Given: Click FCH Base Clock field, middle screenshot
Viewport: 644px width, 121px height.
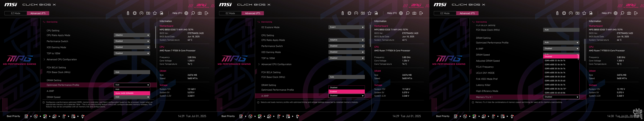Looking at the screenshot, I should 346,77.
